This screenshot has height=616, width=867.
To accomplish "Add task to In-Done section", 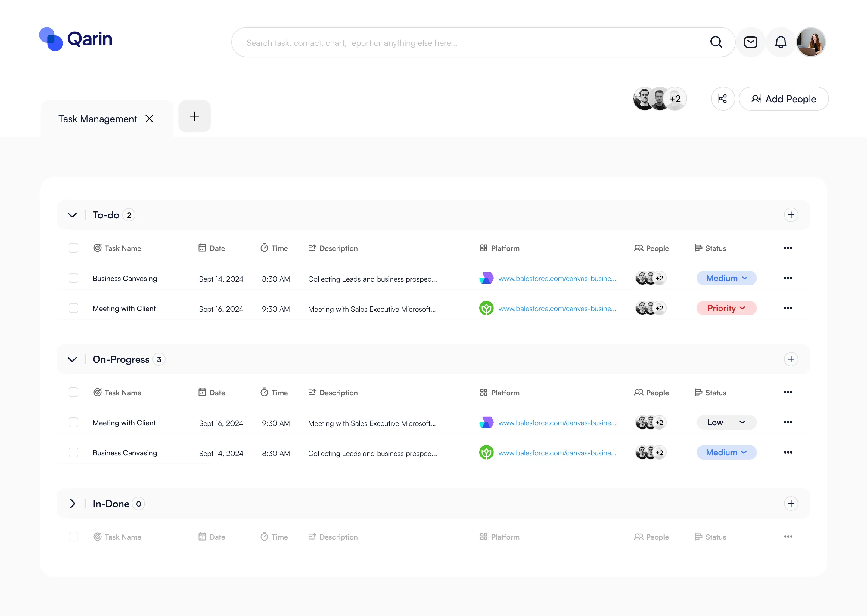I will (x=791, y=504).
